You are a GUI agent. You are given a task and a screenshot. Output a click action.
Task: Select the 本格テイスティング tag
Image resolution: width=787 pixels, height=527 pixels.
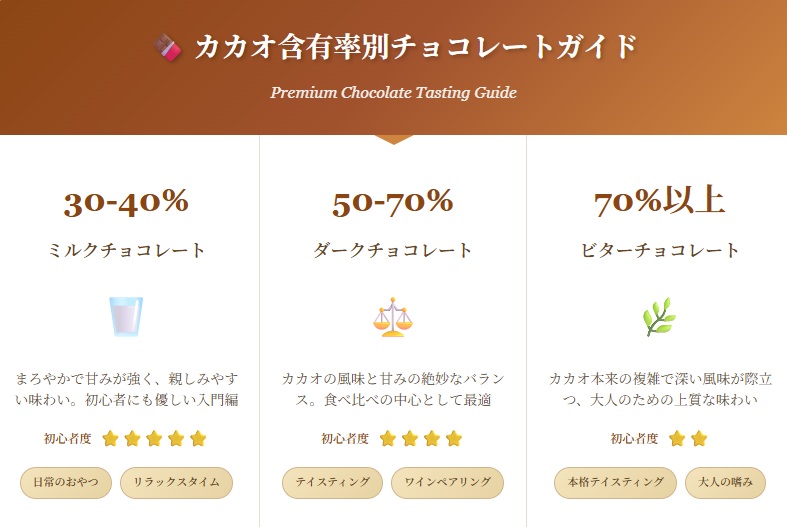pos(615,482)
